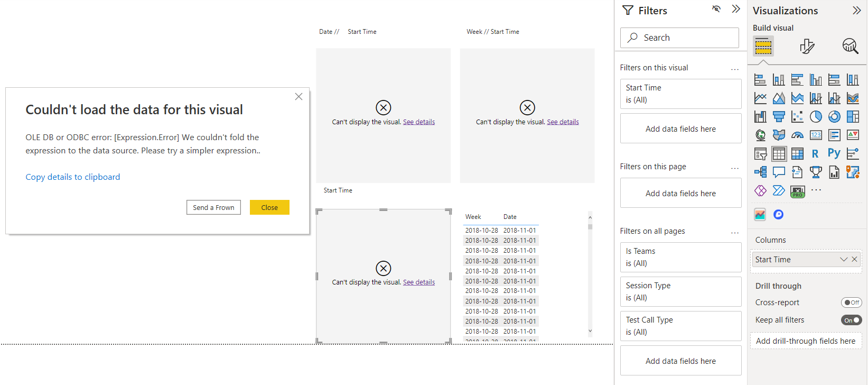Open the Analytics magnifier tab
The width and height of the screenshot is (868, 385).
coord(850,47)
